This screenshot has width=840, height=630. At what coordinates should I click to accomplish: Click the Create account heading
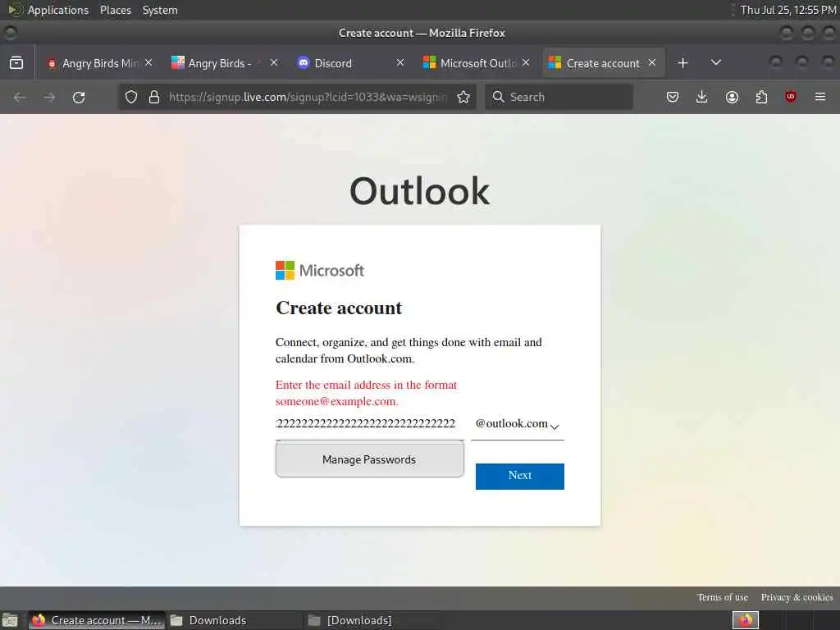coord(339,308)
